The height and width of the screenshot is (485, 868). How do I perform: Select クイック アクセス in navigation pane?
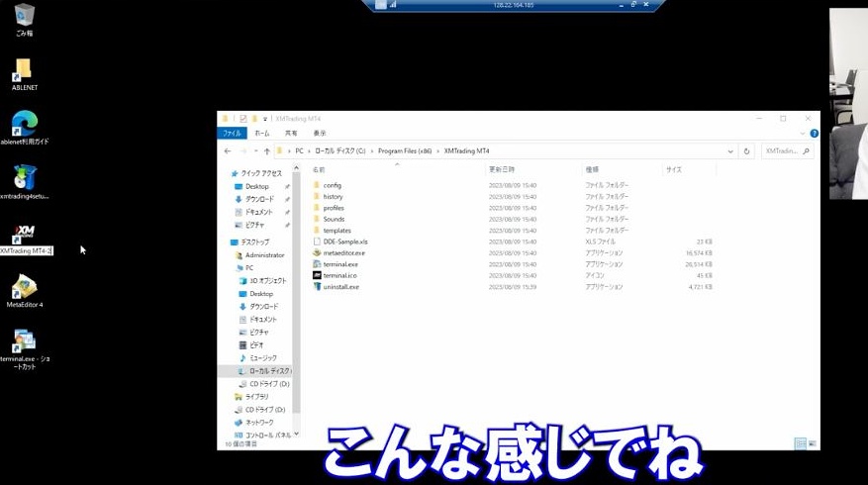point(260,173)
